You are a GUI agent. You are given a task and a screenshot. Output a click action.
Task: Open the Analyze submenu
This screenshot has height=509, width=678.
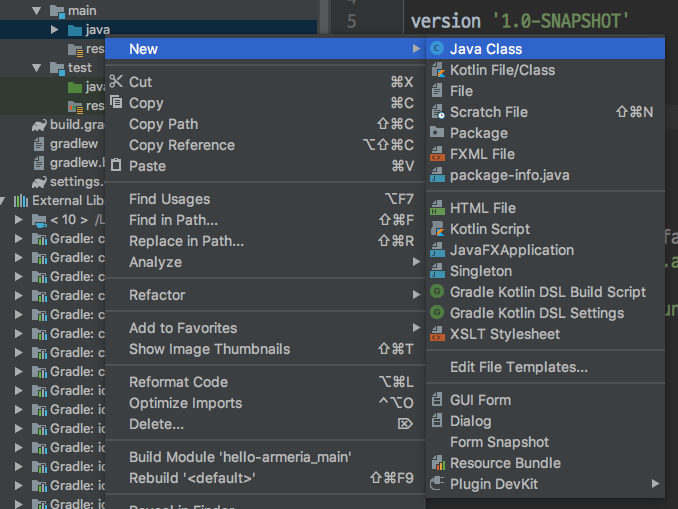[155, 262]
